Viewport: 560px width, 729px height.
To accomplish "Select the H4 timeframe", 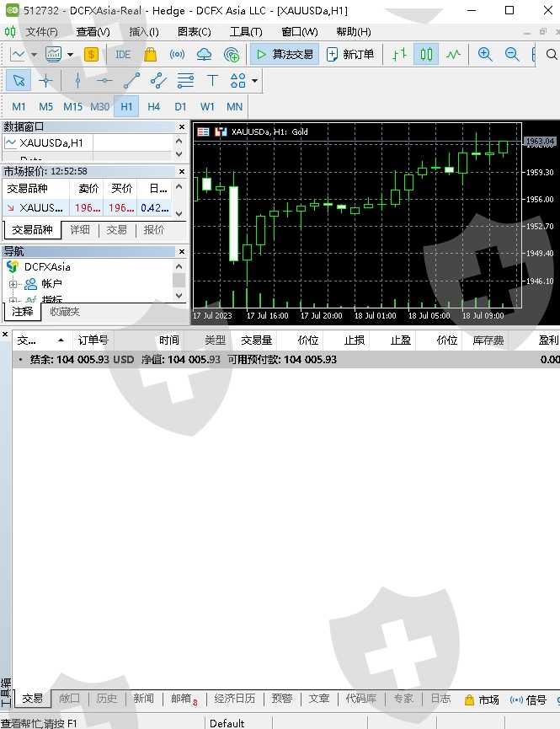I will pos(153,106).
